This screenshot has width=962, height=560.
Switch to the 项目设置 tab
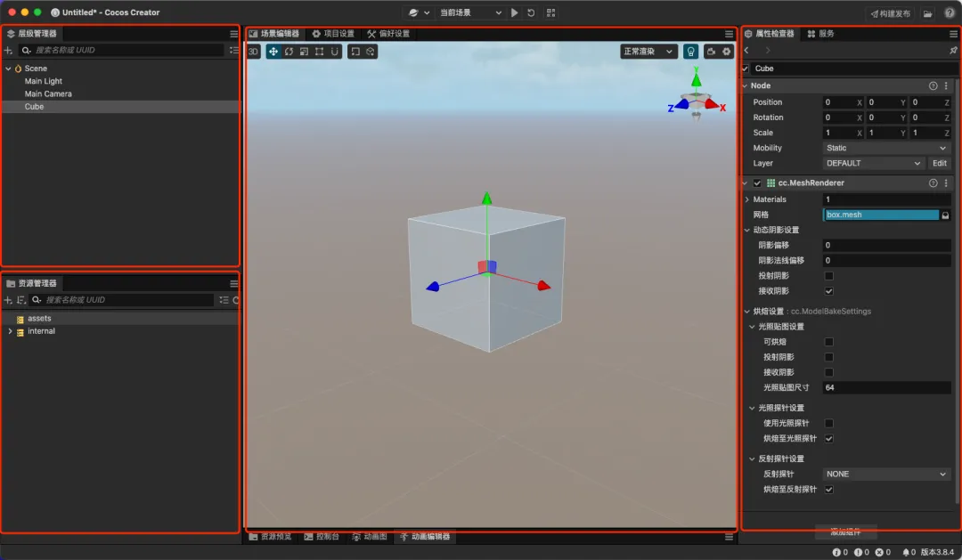point(333,34)
